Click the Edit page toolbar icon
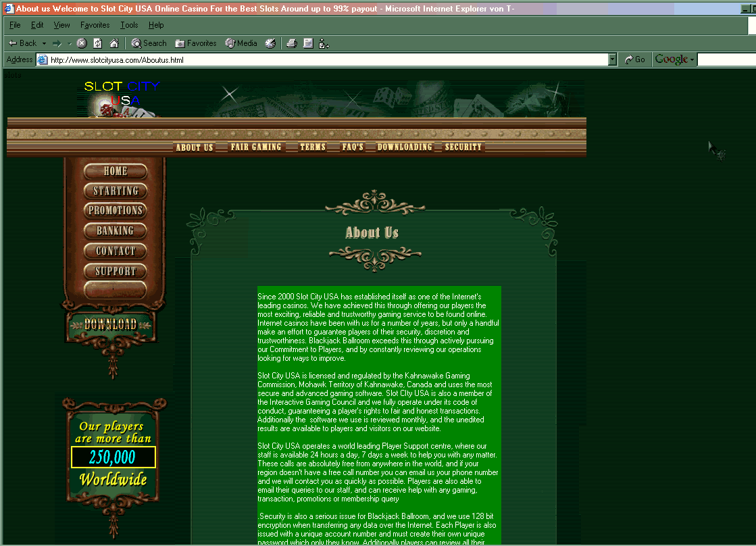Image resolution: width=756 pixels, height=546 pixels. coord(308,43)
